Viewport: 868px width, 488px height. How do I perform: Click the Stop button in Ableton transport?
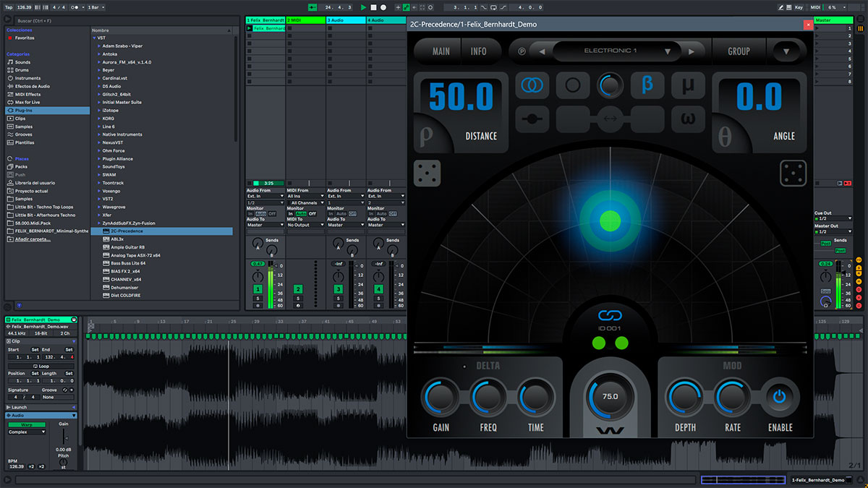[373, 7]
